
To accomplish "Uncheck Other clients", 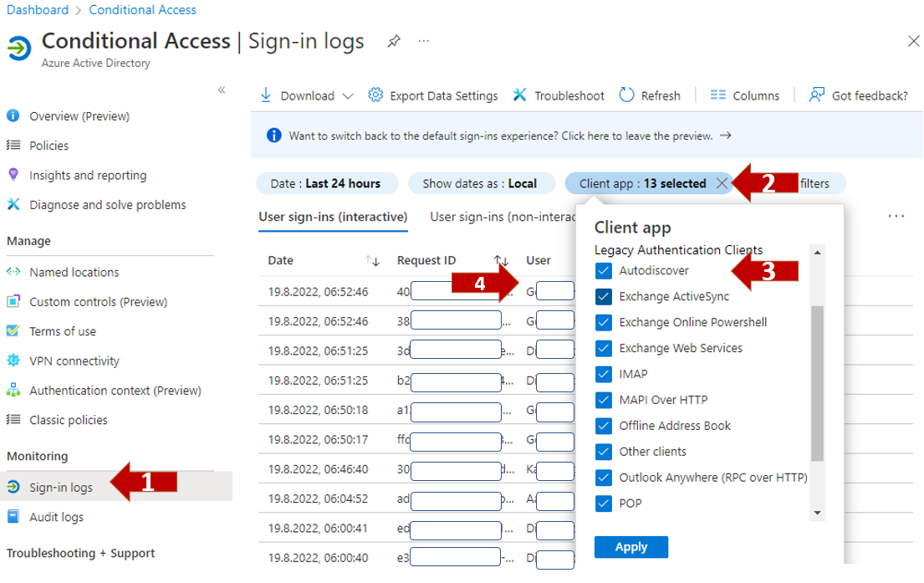I will (604, 452).
